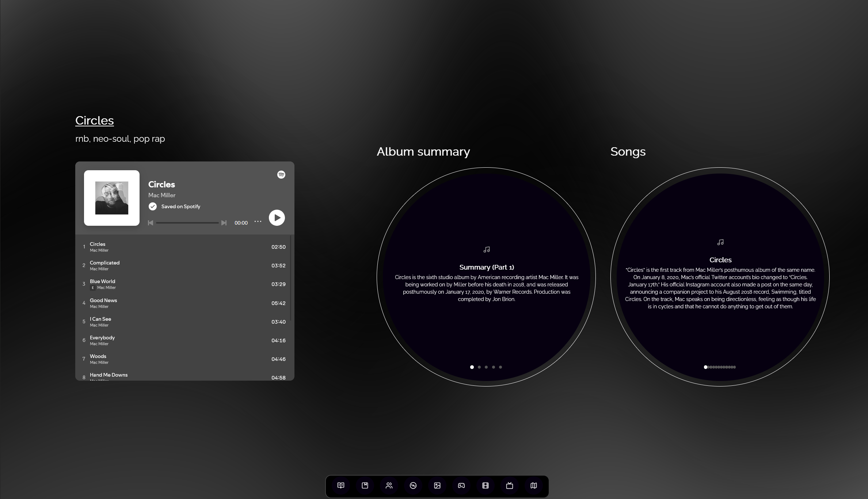Viewport: 868px width, 499px height.
Task: Select the second dot of Album summary carousel
Action: (479, 367)
